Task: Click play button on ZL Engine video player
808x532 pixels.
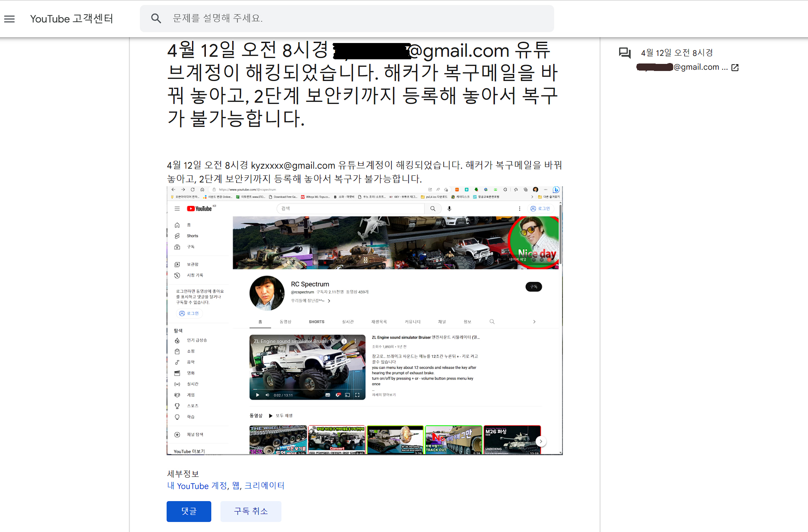Action: (x=258, y=395)
